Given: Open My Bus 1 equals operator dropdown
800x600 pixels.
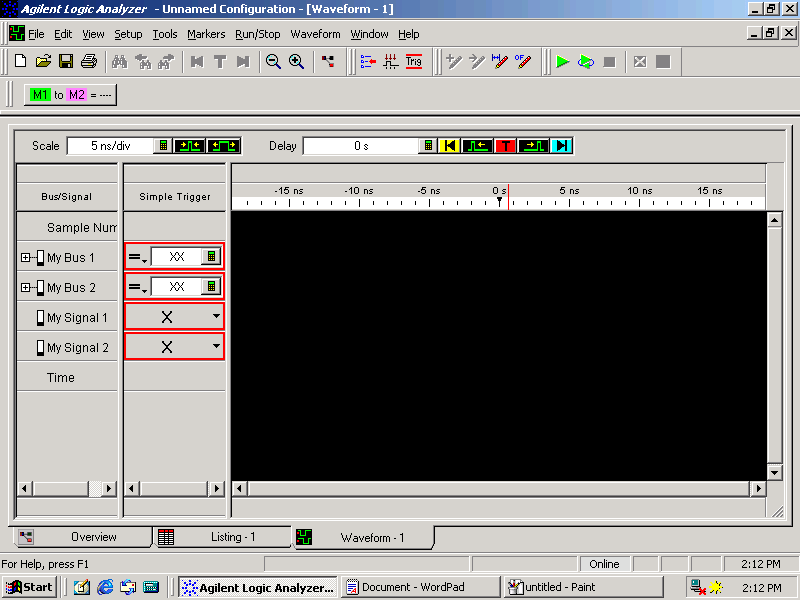Looking at the screenshot, I should (x=138, y=257).
